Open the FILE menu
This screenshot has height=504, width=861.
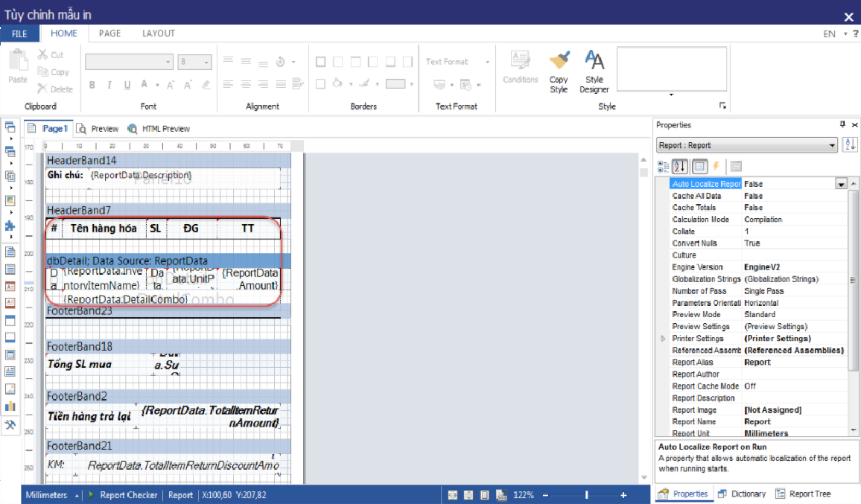[19, 34]
